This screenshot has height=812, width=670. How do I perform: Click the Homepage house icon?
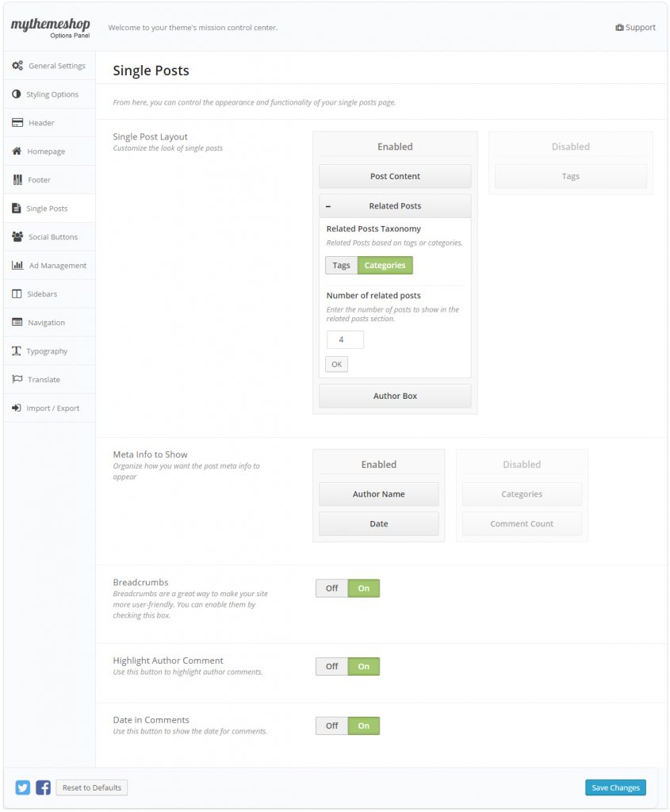tap(17, 151)
